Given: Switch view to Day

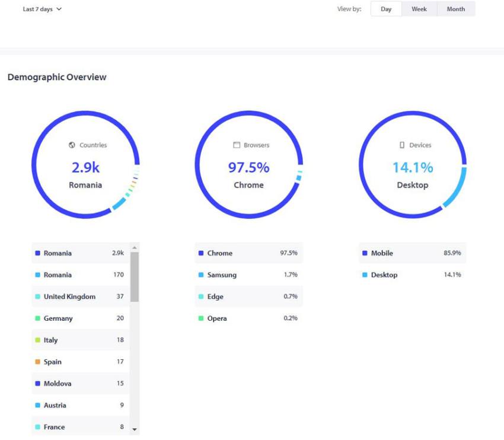Looking at the screenshot, I should click(386, 9).
